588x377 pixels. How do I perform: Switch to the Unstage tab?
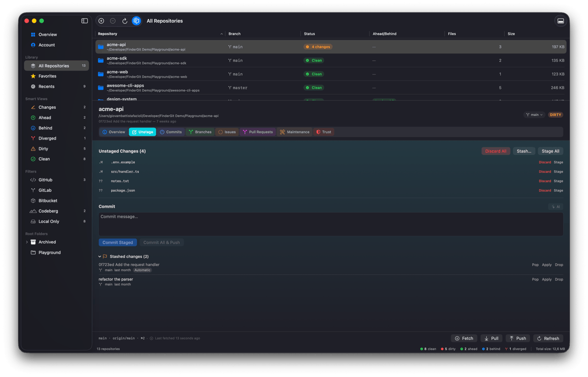[x=143, y=132]
